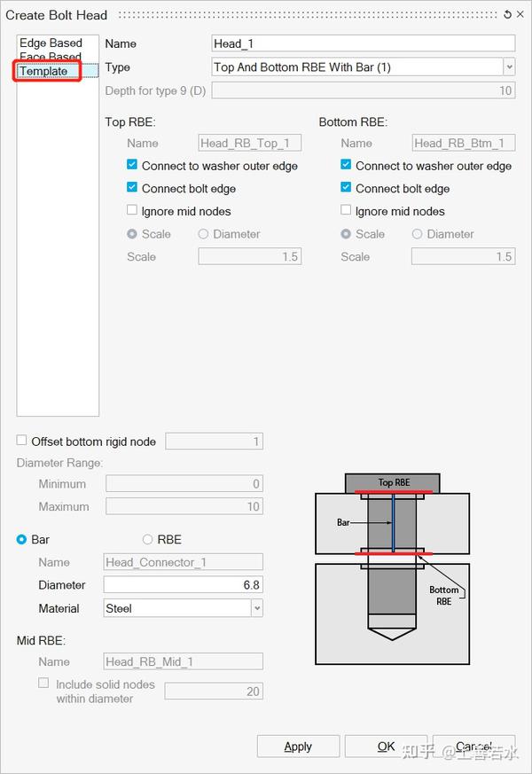Open the Type dropdown
This screenshot has height=774, width=532.
coord(508,66)
